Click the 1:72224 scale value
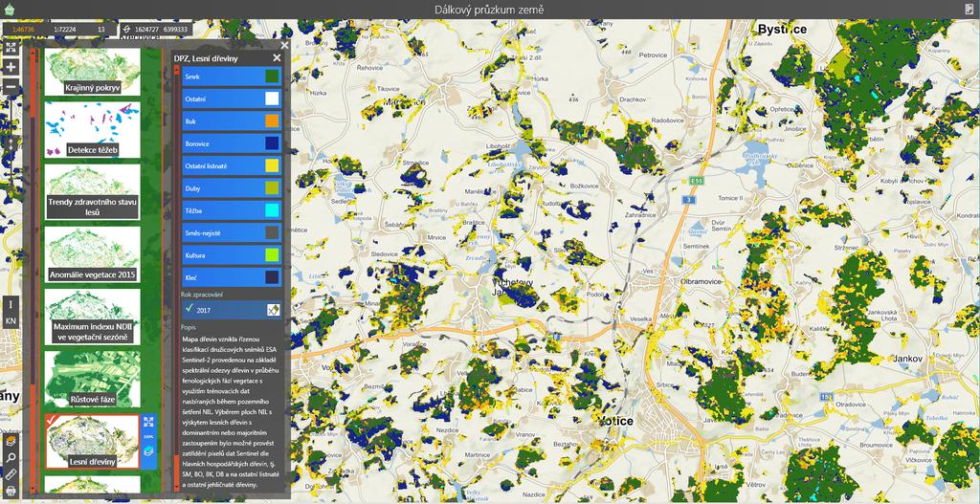Image resolution: width=980 pixels, height=504 pixels. click(x=64, y=29)
